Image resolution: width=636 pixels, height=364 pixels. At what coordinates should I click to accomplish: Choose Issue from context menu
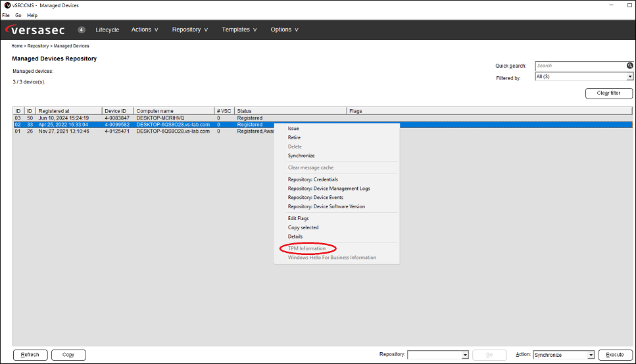click(293, 129)
